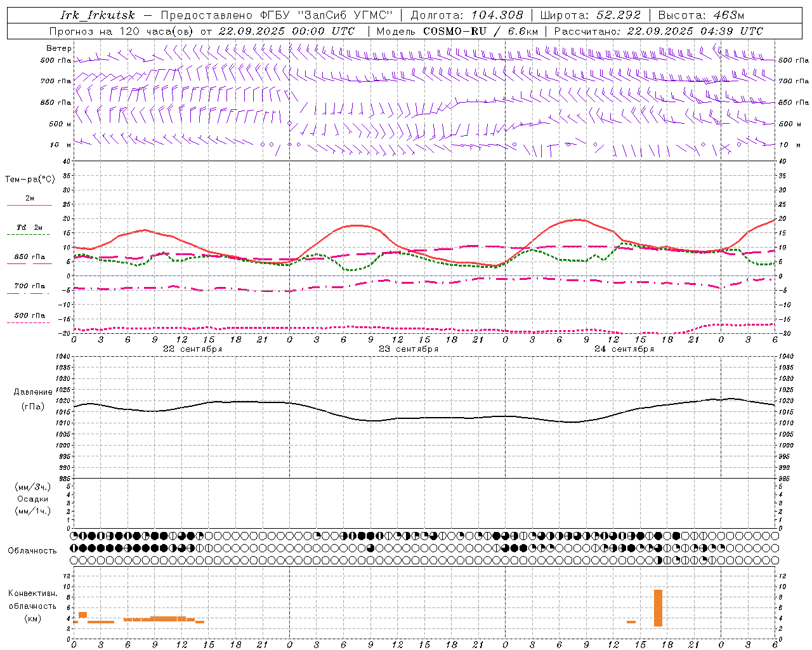Click the latitude value "Широта: 52.292"
Image resolution: width=812 pixels, height=650 pixels.
tap(591, 15)
